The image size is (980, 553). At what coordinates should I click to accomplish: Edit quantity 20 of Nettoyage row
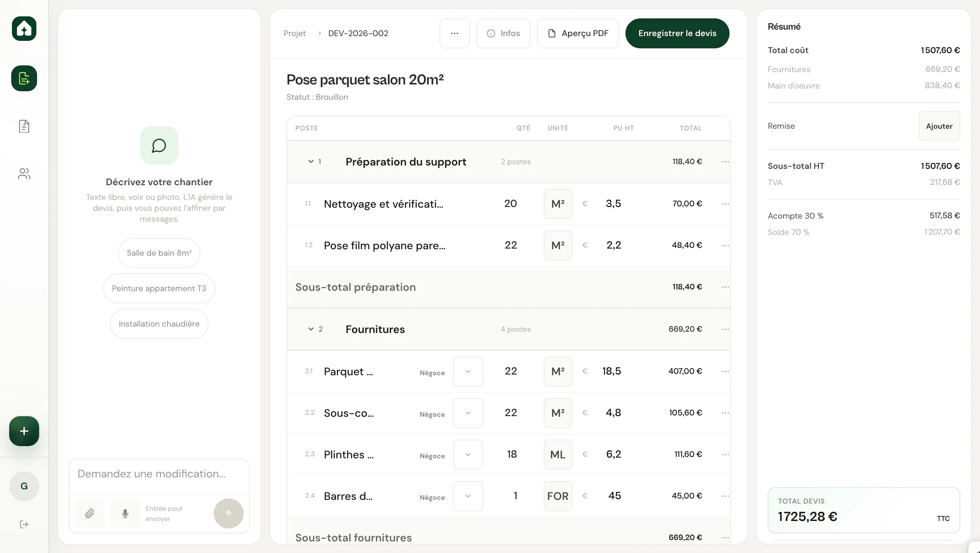point(510,204)
